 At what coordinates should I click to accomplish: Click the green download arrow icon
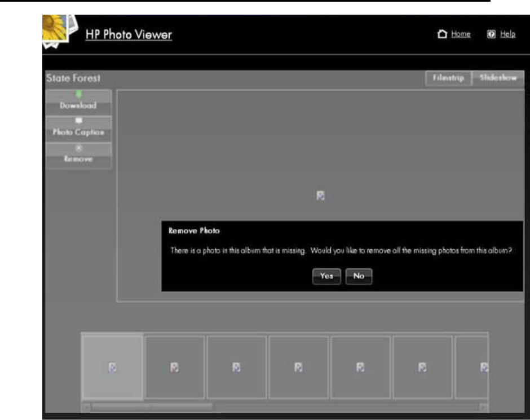point(78,94)
